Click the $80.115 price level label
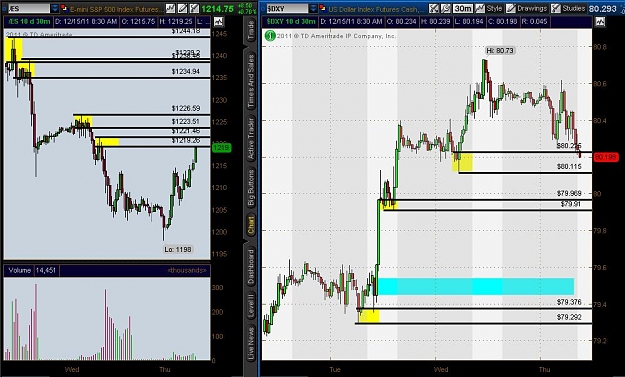The height and width of the screenshot is (377, 625). (x=569, y=167)
